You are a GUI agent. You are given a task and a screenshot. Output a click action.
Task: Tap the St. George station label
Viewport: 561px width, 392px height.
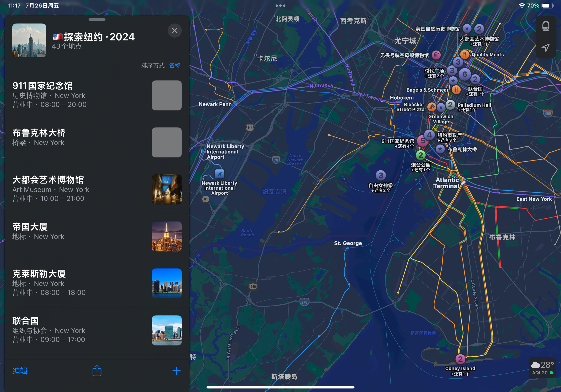point(348,243)
